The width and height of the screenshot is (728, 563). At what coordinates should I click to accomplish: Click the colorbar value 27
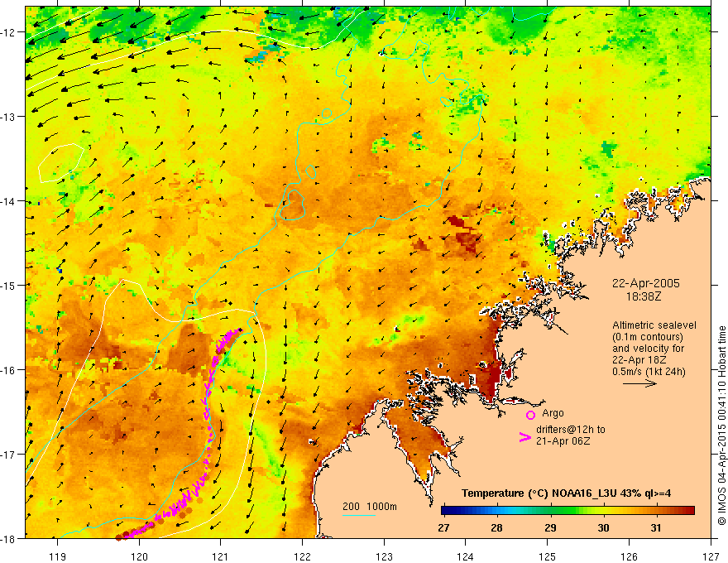[443, 527]
